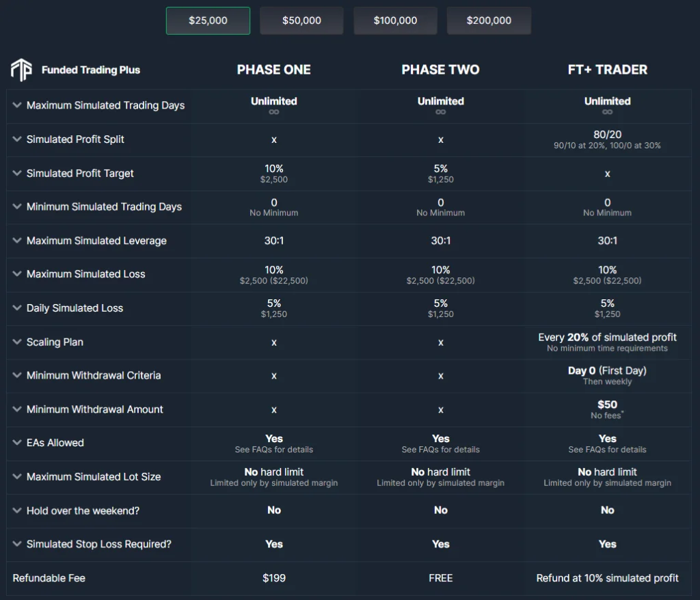Click Phase Two $2,500 ($22,500) loss text
The width and height of the screenshot is (700, 600).
tap(441, 281)
